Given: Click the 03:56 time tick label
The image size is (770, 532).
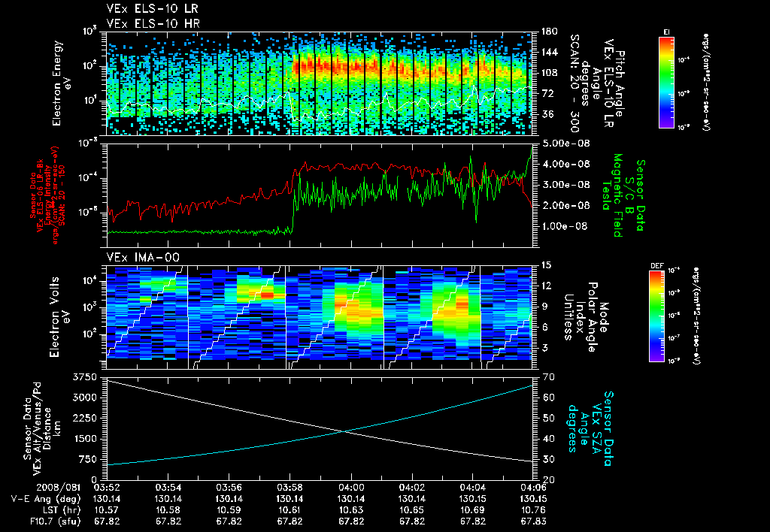Looking at the screenshot, I should (x=229, y=488).
